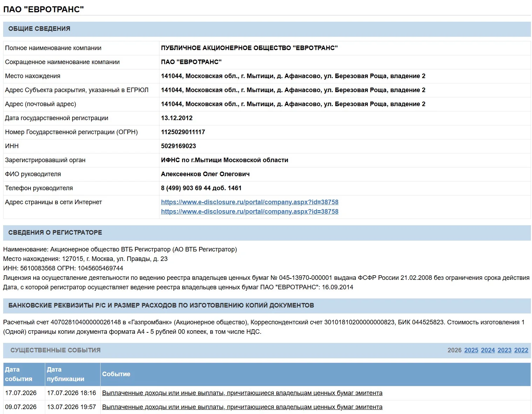Click the Дата события column header
Screen dimensions: 532x414
click(x=24, y=374)
